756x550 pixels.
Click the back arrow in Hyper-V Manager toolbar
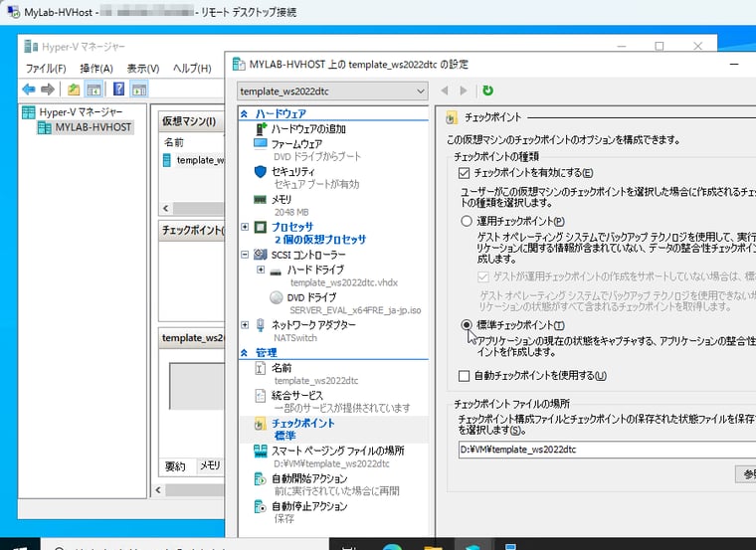(29, 90)
